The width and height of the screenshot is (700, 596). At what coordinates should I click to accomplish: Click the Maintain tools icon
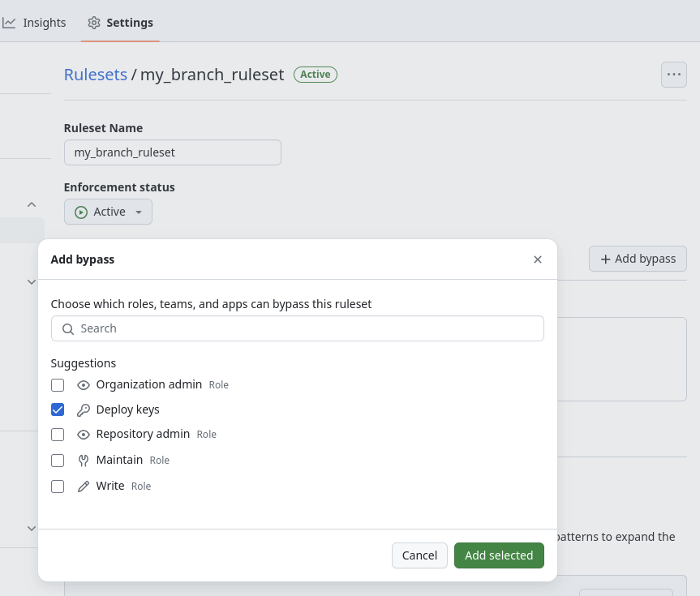(x=84, y=461)
